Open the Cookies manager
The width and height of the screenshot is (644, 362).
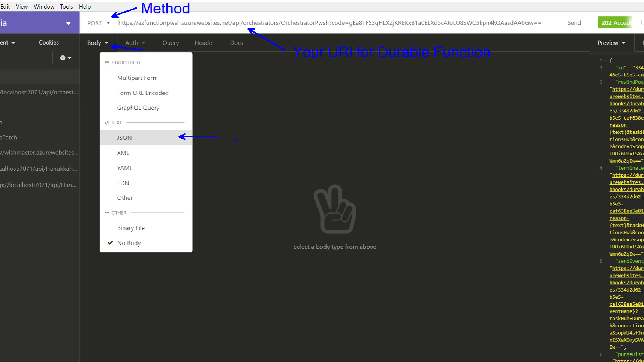tap(49, 43)
